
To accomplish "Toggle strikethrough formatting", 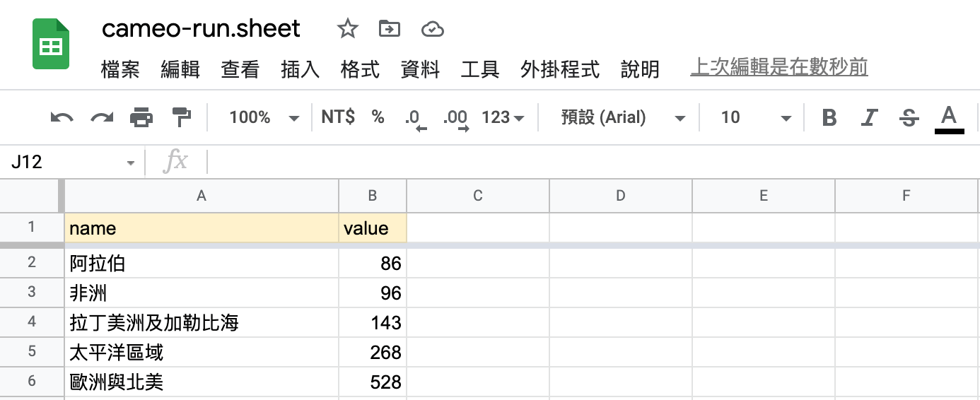I will 909,117.
